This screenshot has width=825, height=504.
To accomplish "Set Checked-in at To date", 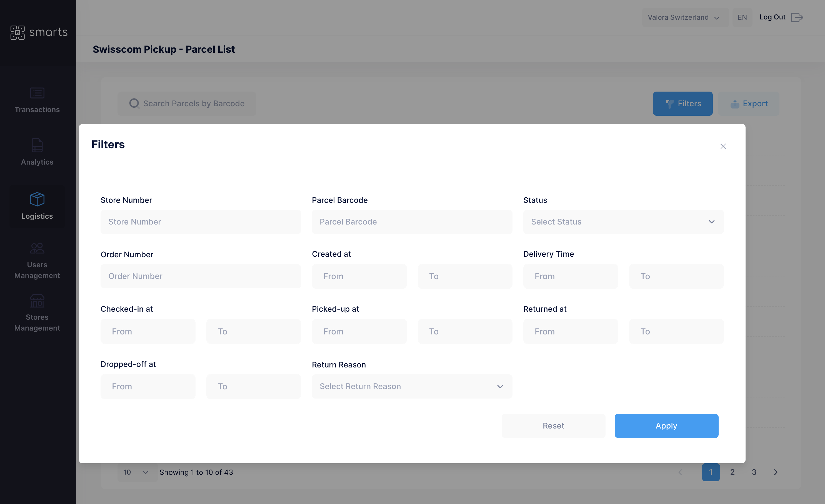I will [x=253, y=331].
